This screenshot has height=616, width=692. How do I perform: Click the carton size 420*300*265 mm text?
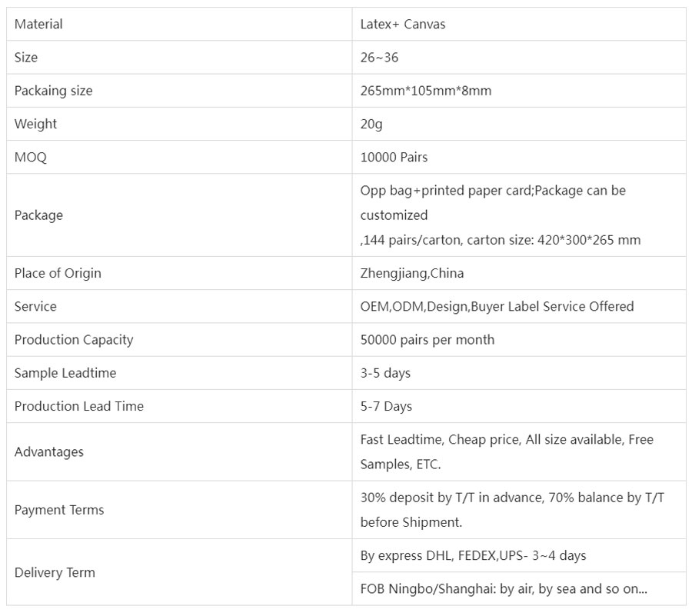point(554,240)
